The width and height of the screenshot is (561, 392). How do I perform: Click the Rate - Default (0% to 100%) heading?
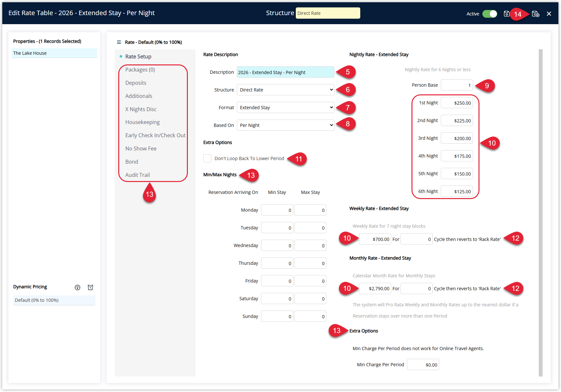point(153,42)
